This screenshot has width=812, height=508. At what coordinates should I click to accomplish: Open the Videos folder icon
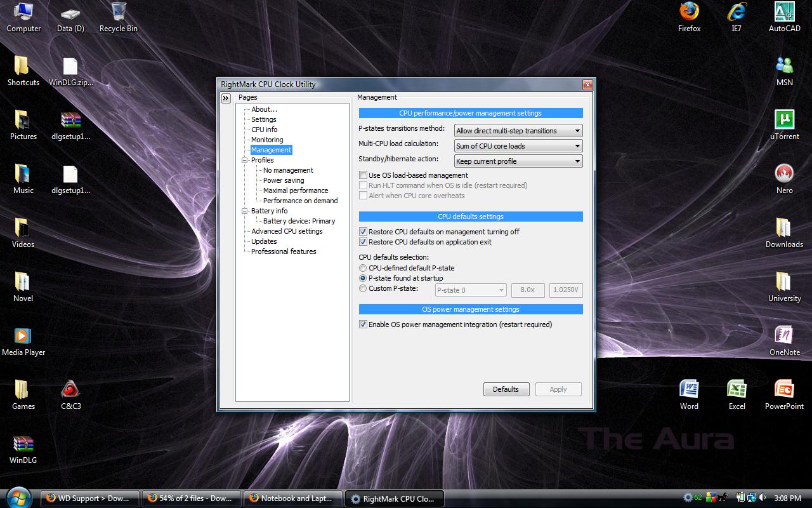click(x=23, y=233)
